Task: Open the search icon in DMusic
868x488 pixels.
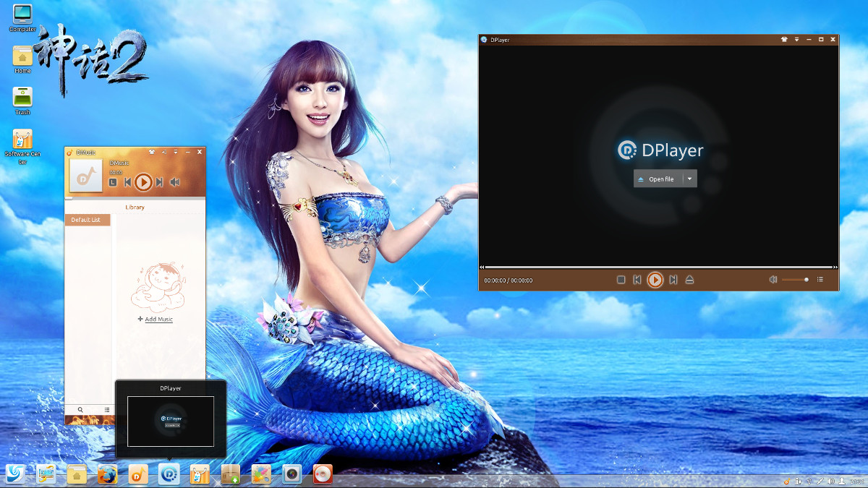Action: pos(80,410)
